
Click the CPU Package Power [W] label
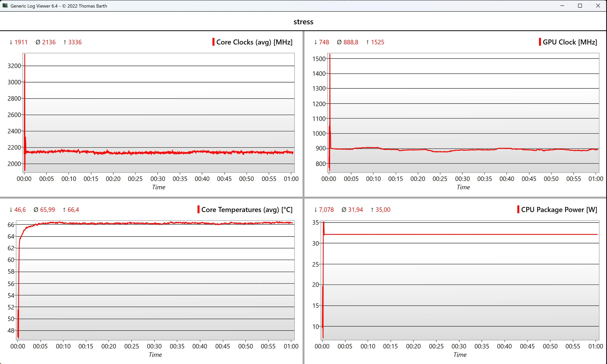[x=559, y=210]
